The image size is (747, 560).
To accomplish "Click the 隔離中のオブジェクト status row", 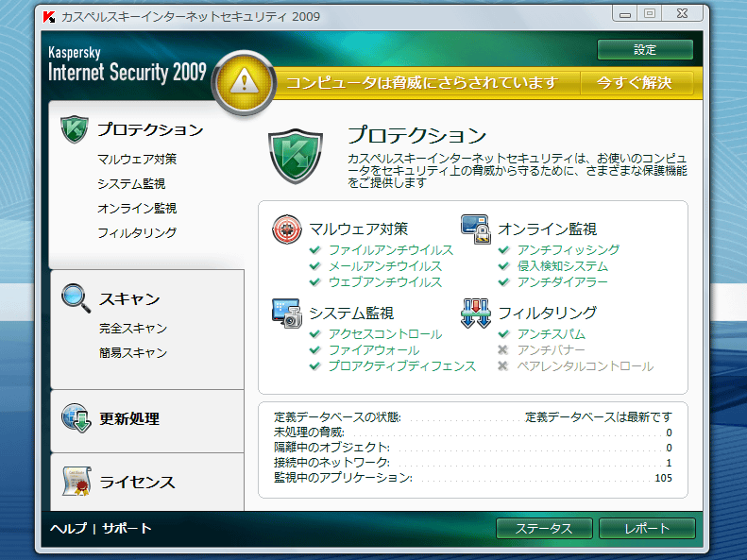I will tap(472, 448).
